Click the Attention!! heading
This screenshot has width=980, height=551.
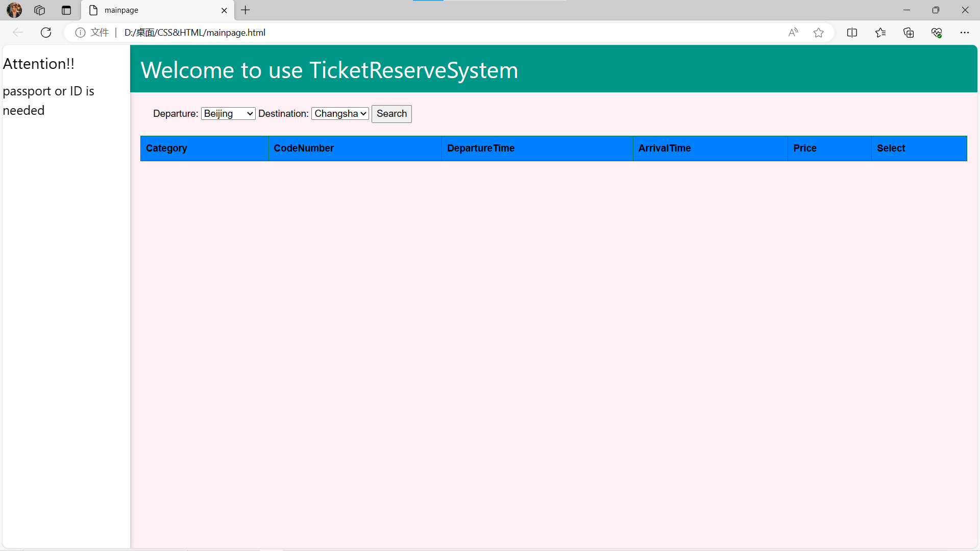point(39,64)
